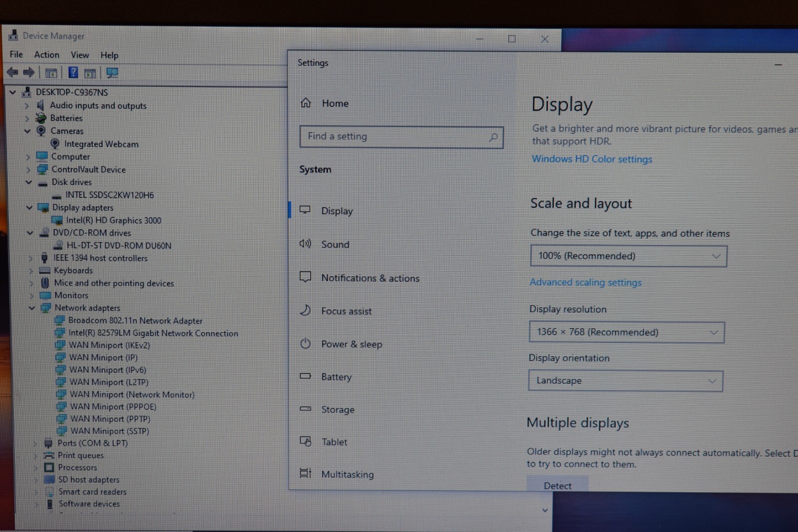Select the Battery icon in Settings sidebar
The width and height of the screenshot is (798, 532).
click(x=305, y=376)
